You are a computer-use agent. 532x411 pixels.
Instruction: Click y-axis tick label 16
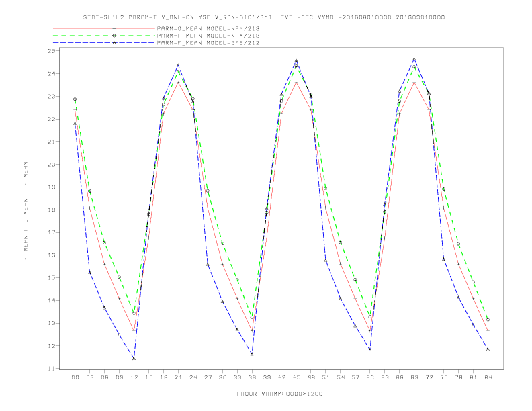coord(52,255)
